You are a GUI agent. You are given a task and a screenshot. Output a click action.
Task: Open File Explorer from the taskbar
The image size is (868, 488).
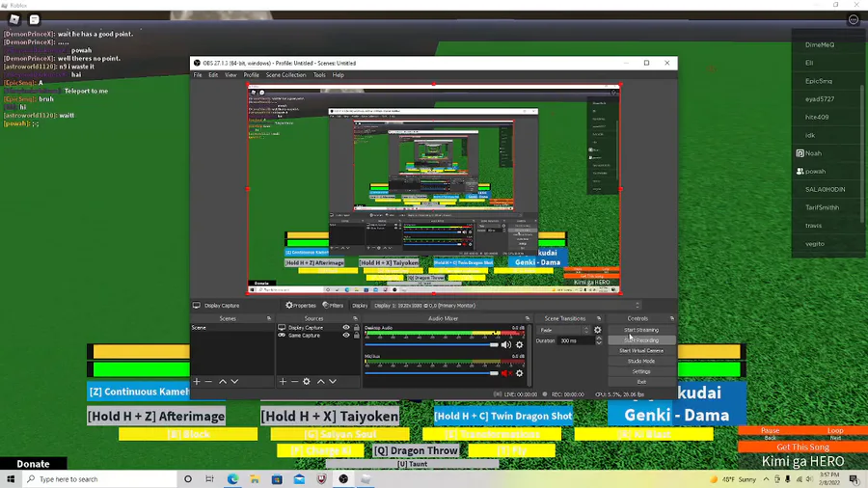coord(255,479)
